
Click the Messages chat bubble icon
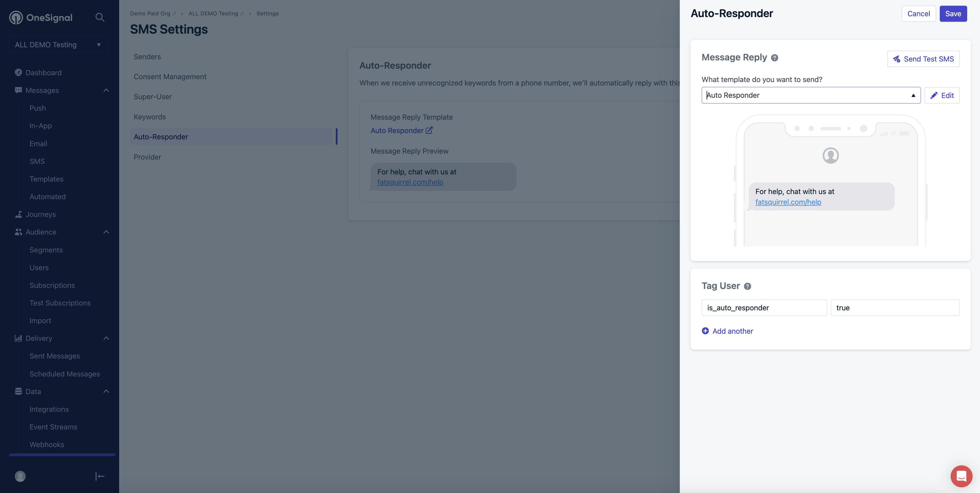coord(18,90)
